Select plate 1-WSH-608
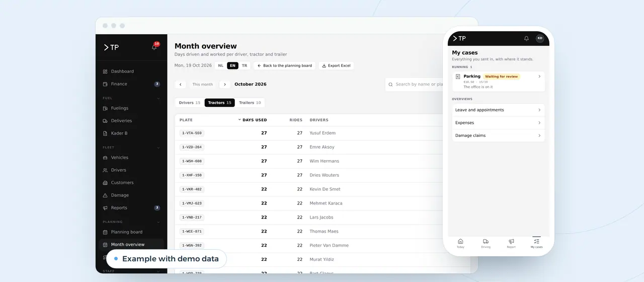Screen dimensions: 644x282 pyautogui.click(x=192, y=161)
